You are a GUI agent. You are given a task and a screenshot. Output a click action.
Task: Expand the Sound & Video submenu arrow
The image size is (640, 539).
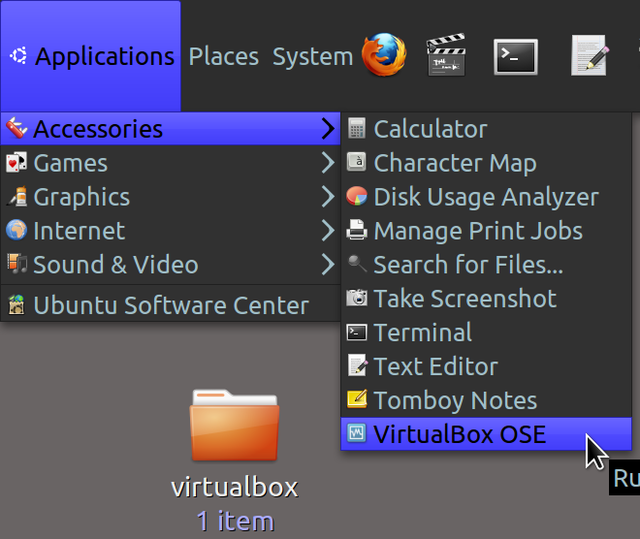tap(328, 264)
